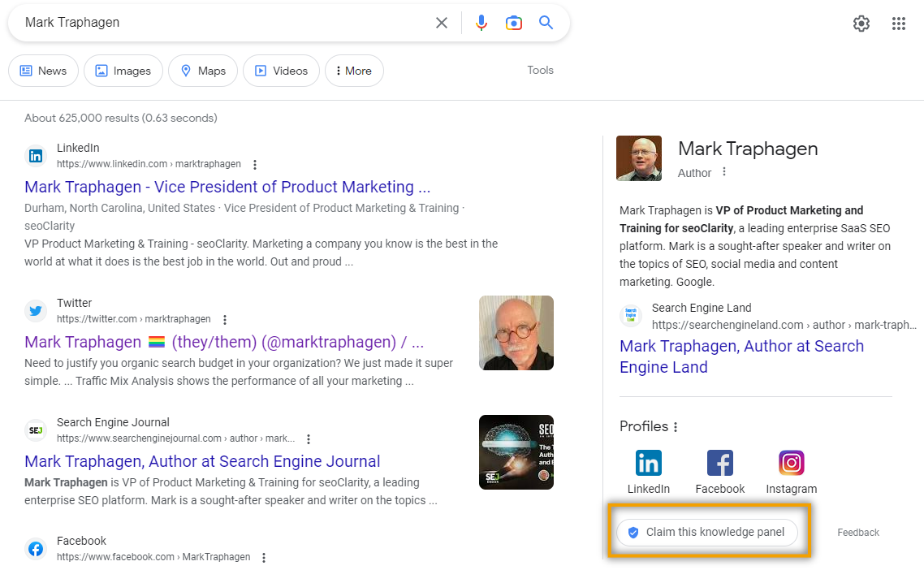Click the twitter.com › marktraphagen URL text
924x570 pixels.
tap(134, 319)
